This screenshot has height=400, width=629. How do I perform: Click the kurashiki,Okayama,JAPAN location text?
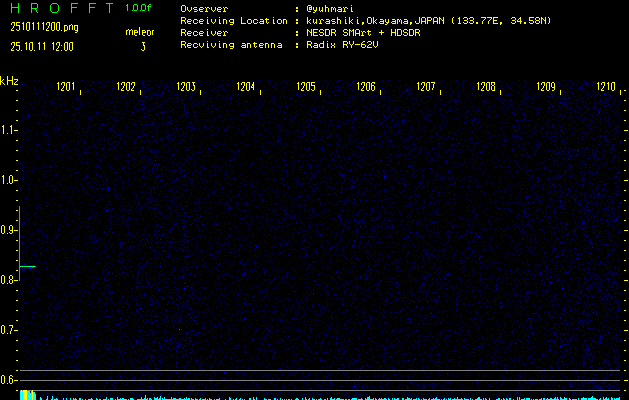click(x=428, y=21)
